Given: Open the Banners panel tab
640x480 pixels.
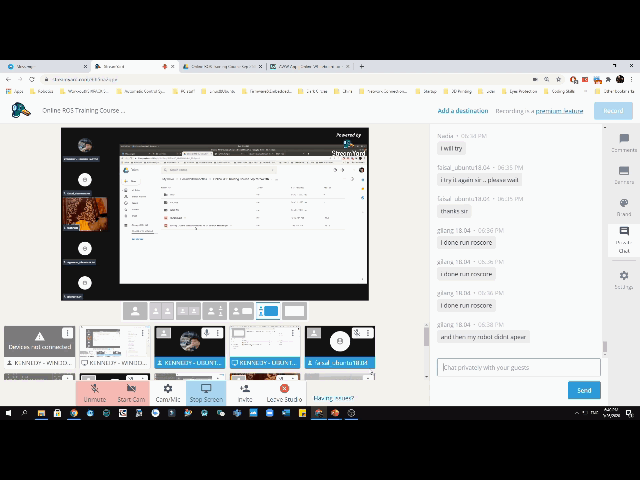Looking at the screenshot, I should [624, 175].
